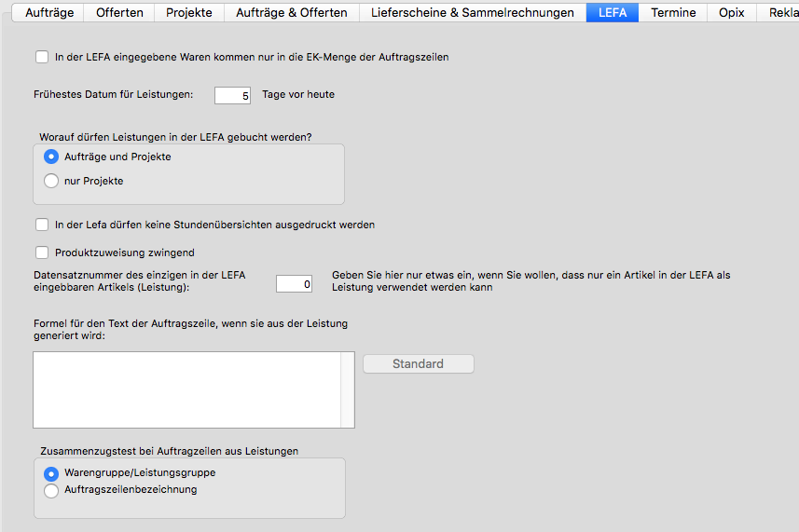Toggle the no Stundenübersichten printing checkbox
The image size is (799, 532).
coord(42,225)
